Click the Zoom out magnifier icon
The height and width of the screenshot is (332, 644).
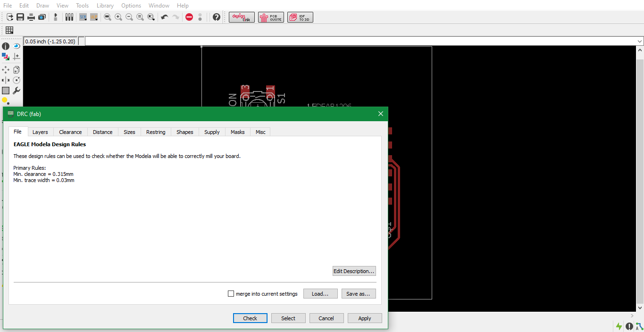point(129,17)
